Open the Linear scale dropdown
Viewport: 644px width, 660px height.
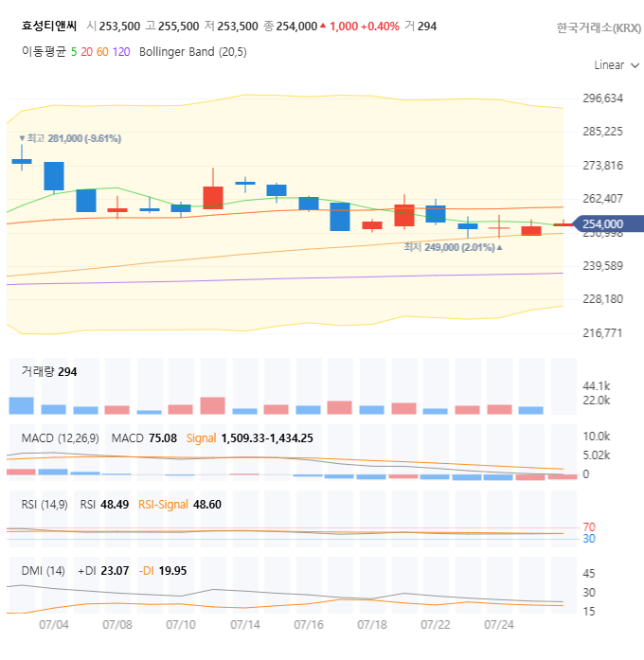click(x=617, y=65)
